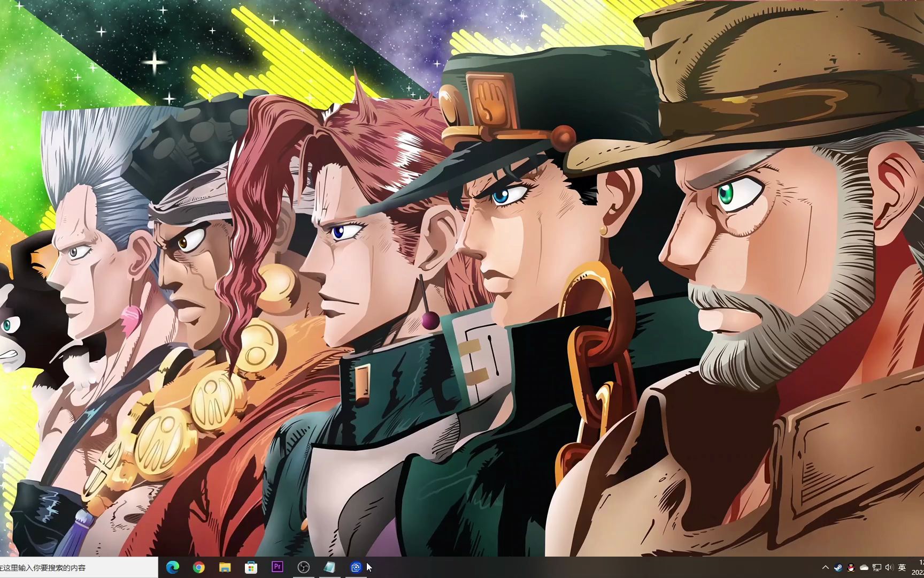The image size is (924, 578).
Task: Open the blue screen-capture app icon
Action: point(356,567)
